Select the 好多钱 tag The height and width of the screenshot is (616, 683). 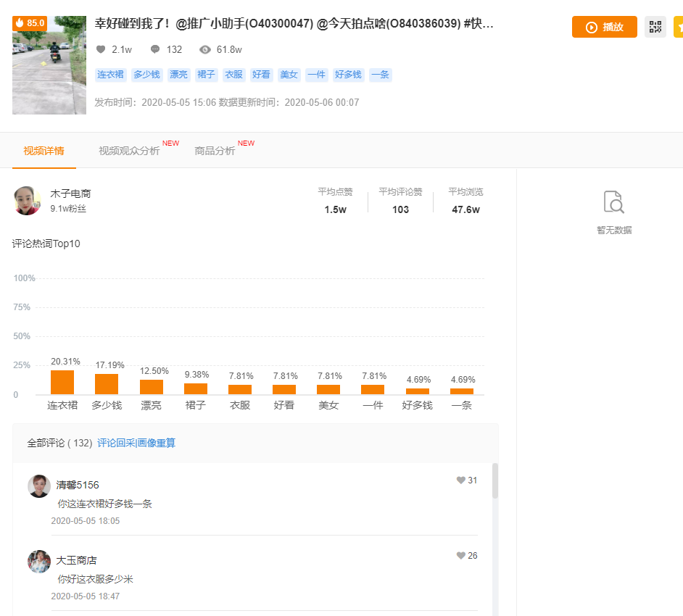[x=348, y=75]
